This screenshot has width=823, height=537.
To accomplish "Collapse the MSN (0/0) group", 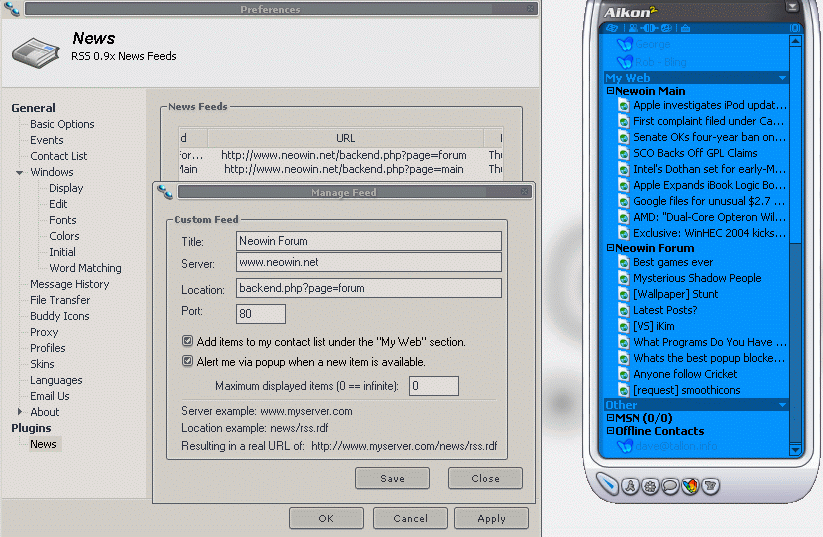I will pos(610,418).
